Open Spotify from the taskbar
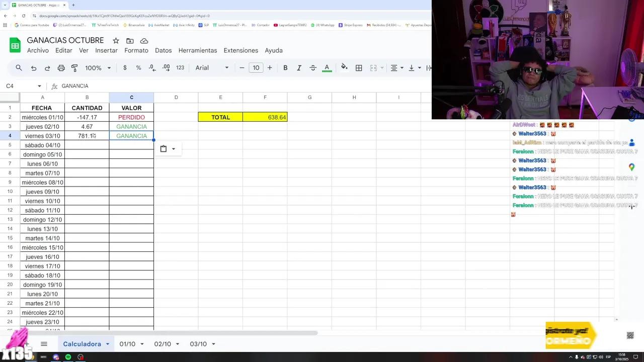The image size is (644, 362). pos(68,357)
